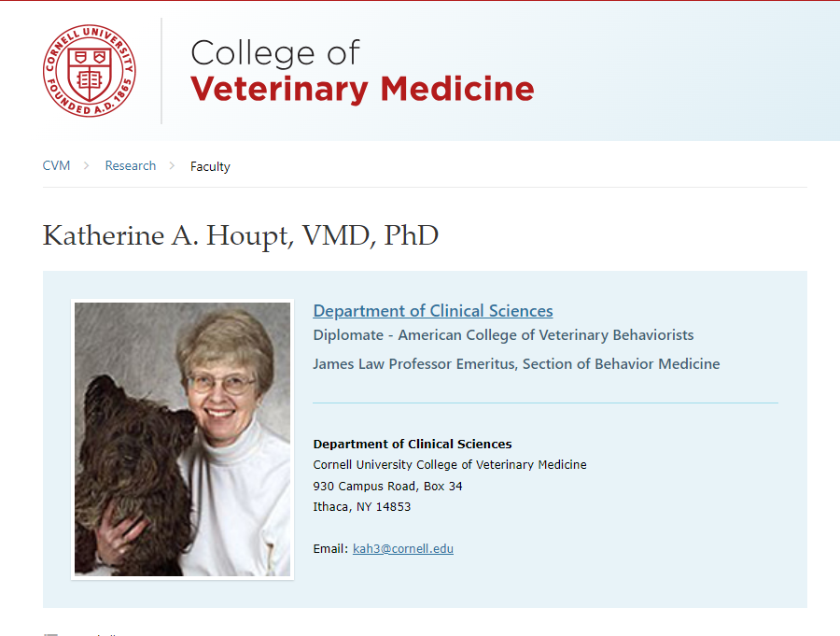Click the Cornell University seal logo
The height and width of the screenshot is (636, 840).
tap(89, 71)
